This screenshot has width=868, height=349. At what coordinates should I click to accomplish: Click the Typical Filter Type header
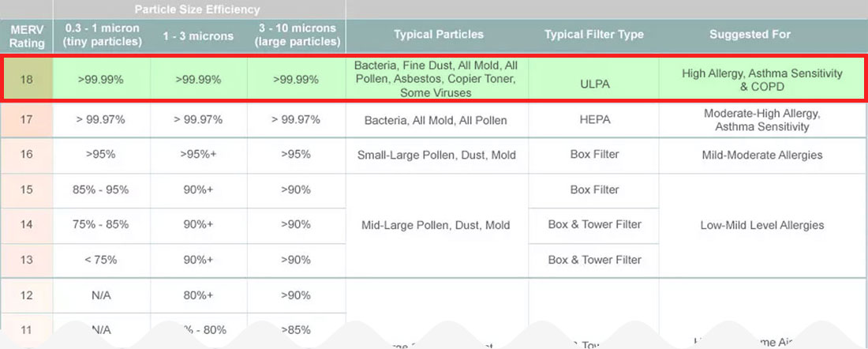[x=594, y=34]
